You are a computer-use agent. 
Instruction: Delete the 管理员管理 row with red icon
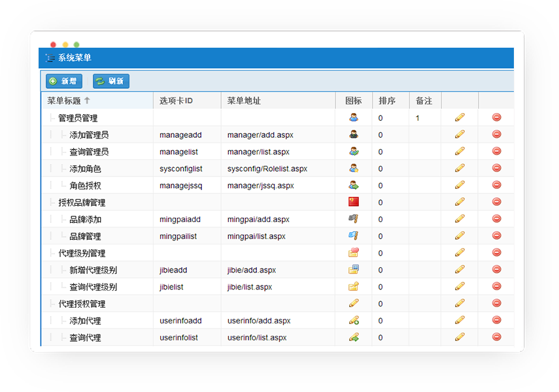coord(496,118)
